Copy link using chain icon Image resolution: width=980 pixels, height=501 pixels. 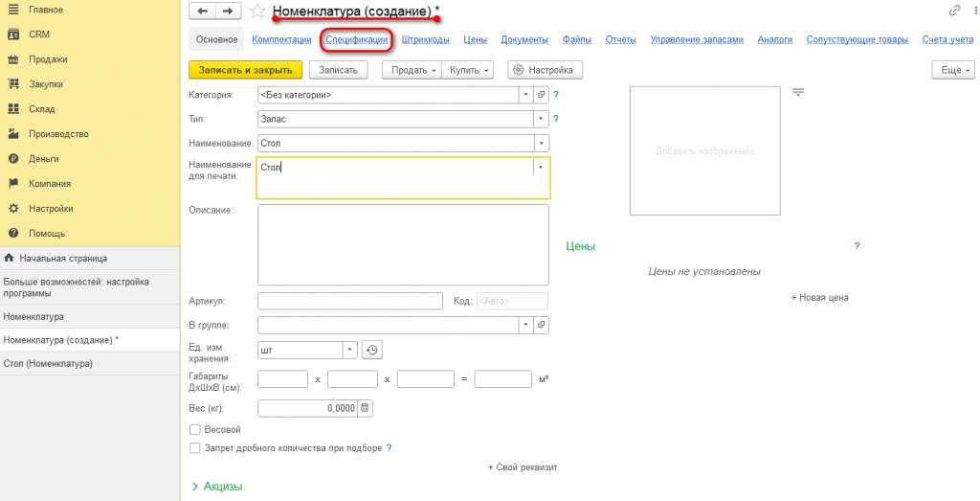pyautogui.click(x=954, y=10)
